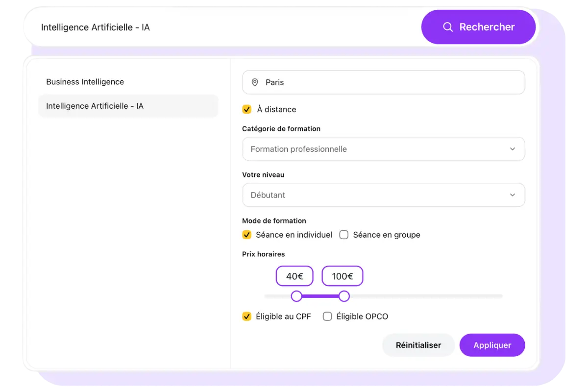Click the grey slider track past the maximum handle
Image resolution: width=588 pixels, height=392 pixels.
pyautogui.click(x=426, y=296)
